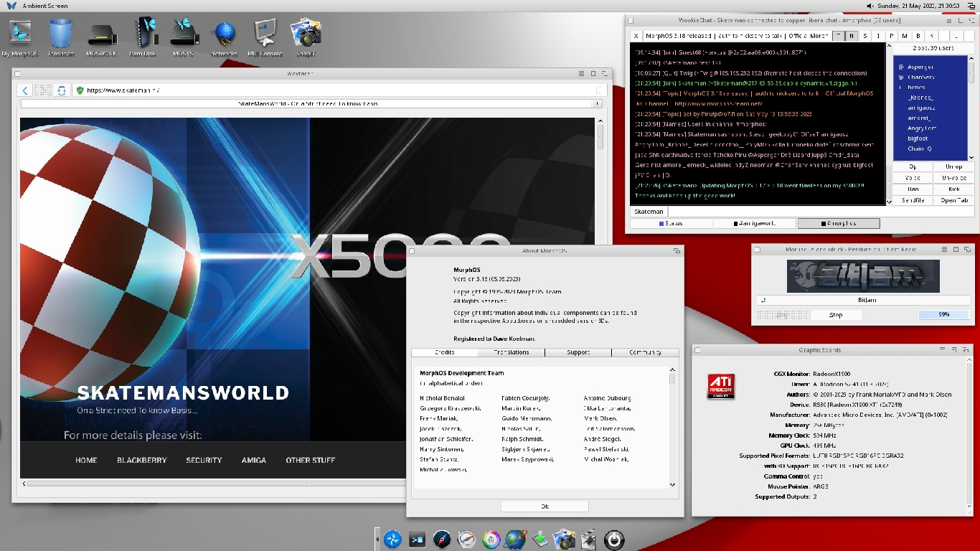The height and width of the screenshot is (551, 980).
Task: Launch the camera dock icon
Action: [x=565, y=539]
